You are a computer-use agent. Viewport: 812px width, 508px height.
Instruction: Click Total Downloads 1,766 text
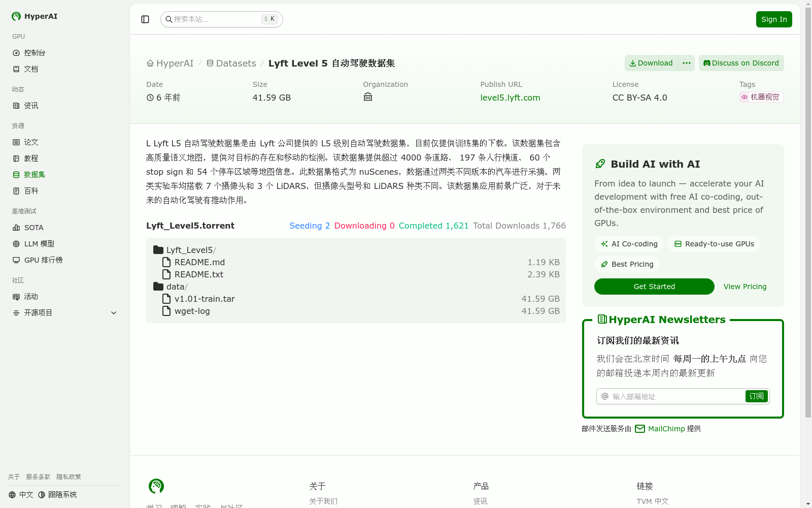[x=519, y=226]
